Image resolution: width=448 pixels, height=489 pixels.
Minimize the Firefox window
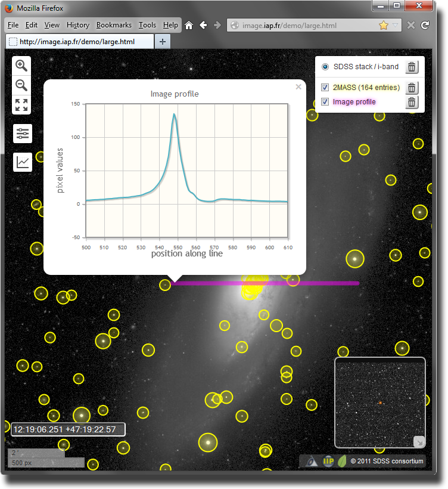point(380,5)
